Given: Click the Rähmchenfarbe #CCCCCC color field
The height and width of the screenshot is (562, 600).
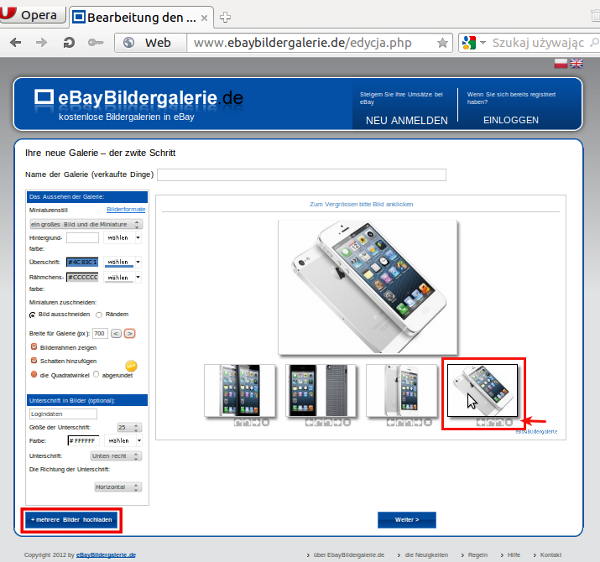Looking at the screenshot, I should click(x=82, y=277).
